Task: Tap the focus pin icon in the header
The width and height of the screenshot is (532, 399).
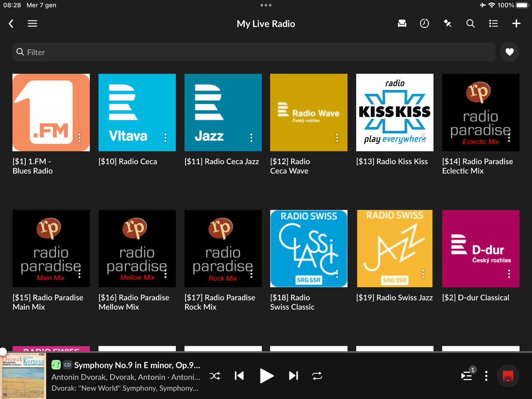Action: point(448,24)
